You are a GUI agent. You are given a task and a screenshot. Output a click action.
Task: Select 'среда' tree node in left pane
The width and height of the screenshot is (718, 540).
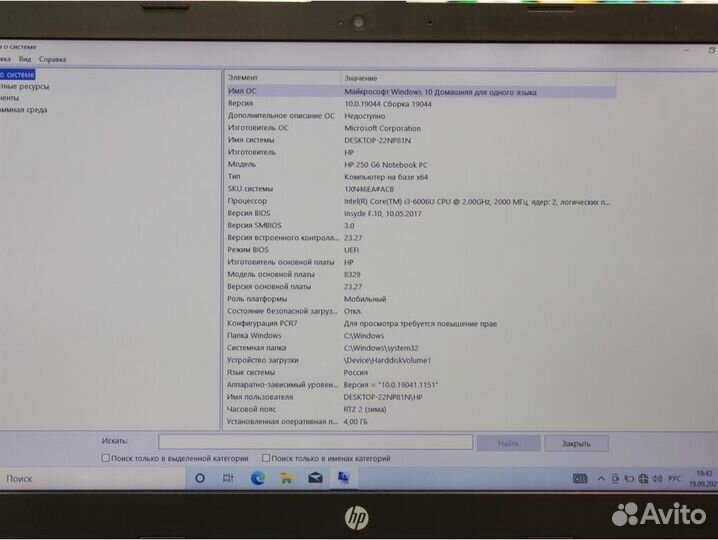pyautogui.click(x=24, y=110)
